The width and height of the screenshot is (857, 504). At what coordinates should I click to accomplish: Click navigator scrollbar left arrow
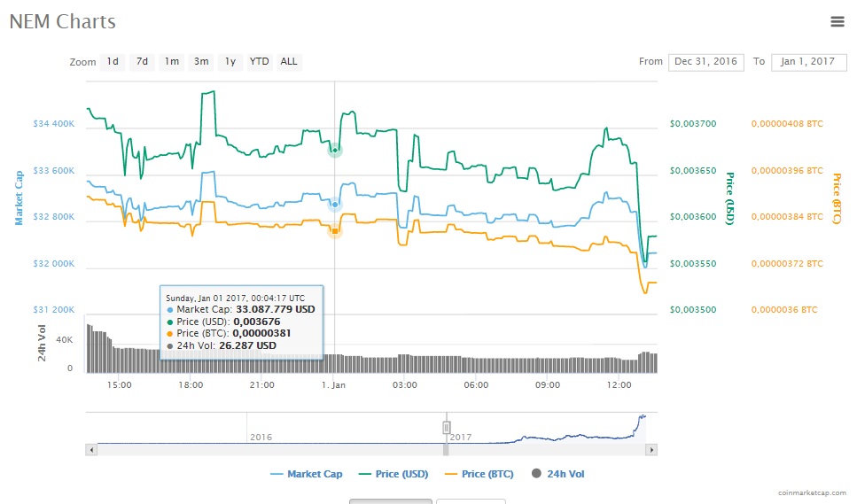[x=91, y=450]
